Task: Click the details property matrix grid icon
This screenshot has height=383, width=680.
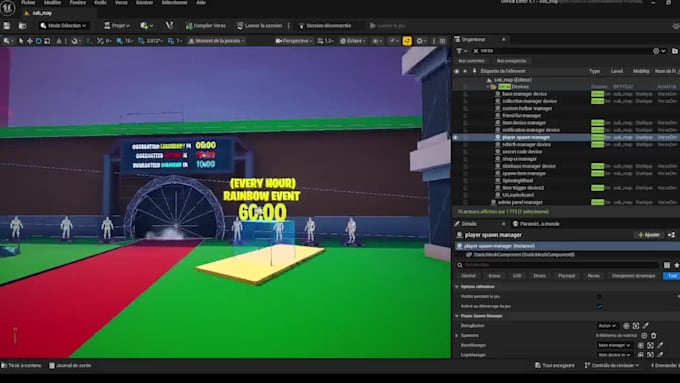Action: (x=667, y=265)
